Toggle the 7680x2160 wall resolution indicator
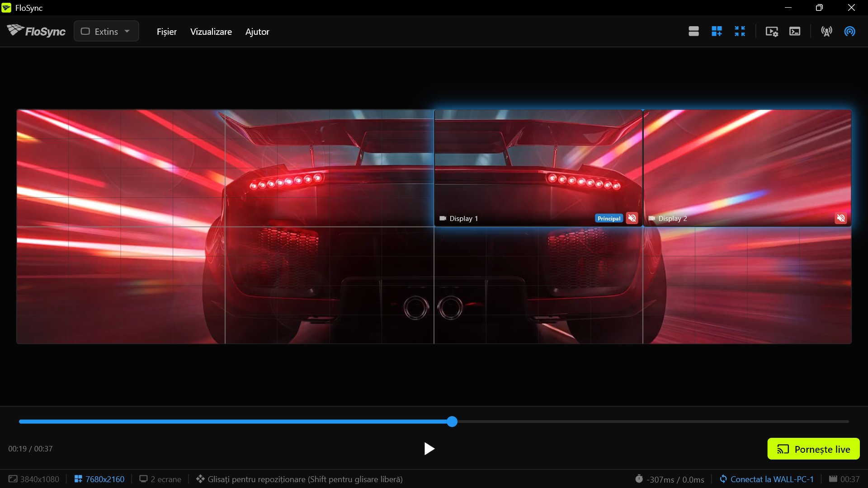This screenshot has width=868, height=488. 99,479
